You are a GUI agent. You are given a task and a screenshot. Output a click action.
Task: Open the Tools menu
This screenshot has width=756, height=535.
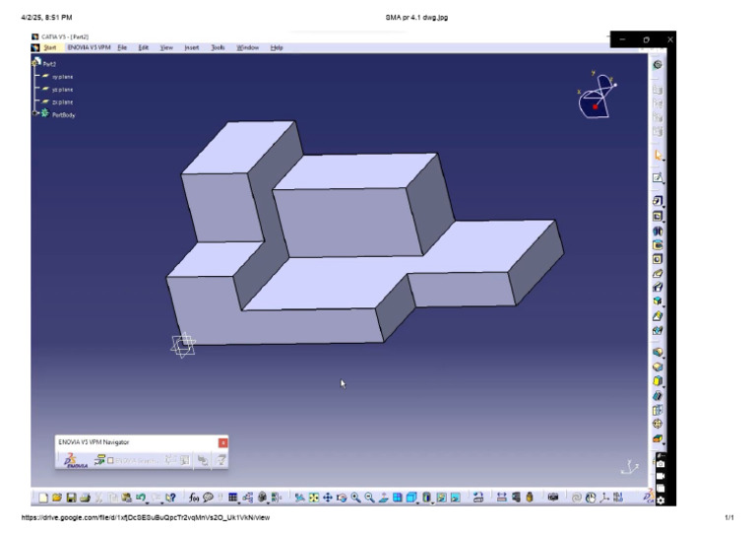tap(218, 47)
